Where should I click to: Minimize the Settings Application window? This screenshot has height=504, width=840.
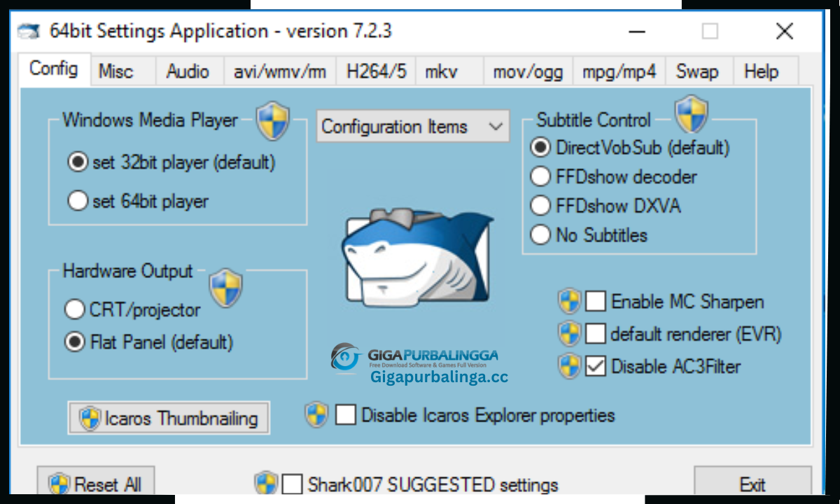[x=636, y=31]
